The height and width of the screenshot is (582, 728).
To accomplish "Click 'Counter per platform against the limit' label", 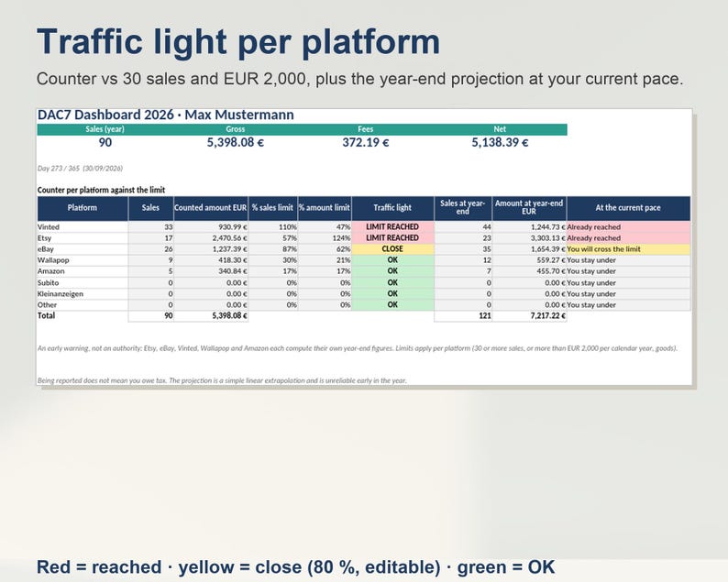I will coord(101,190).
